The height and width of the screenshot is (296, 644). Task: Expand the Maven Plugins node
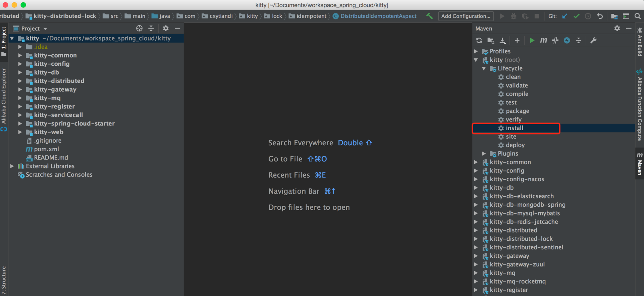[x=484, y=154]
